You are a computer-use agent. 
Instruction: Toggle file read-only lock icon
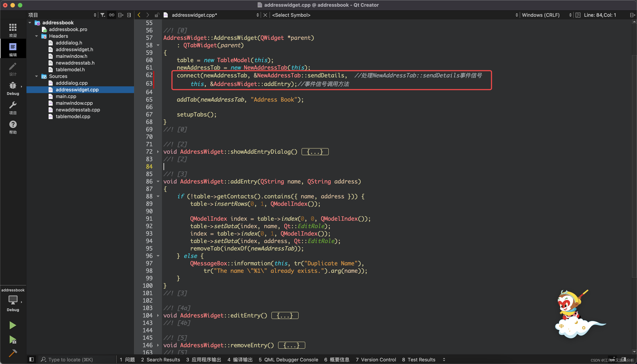pyautogui.click(x=157, y=15)
